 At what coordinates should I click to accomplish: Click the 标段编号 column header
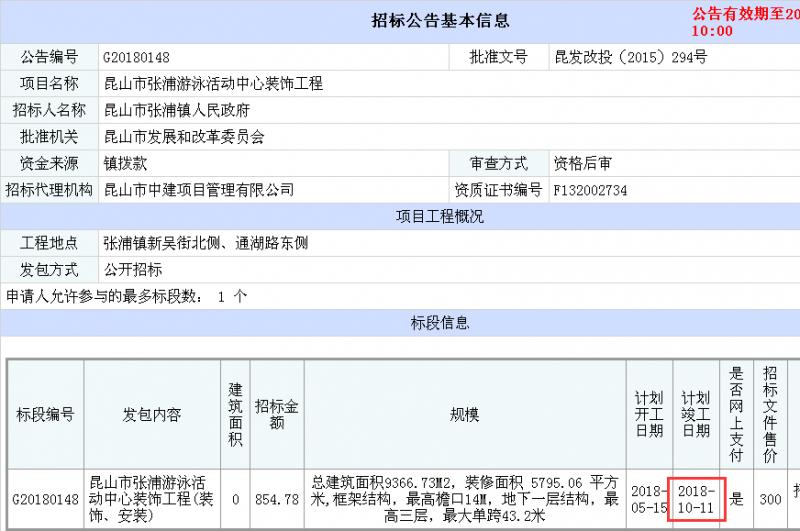(x=45, y=414)
